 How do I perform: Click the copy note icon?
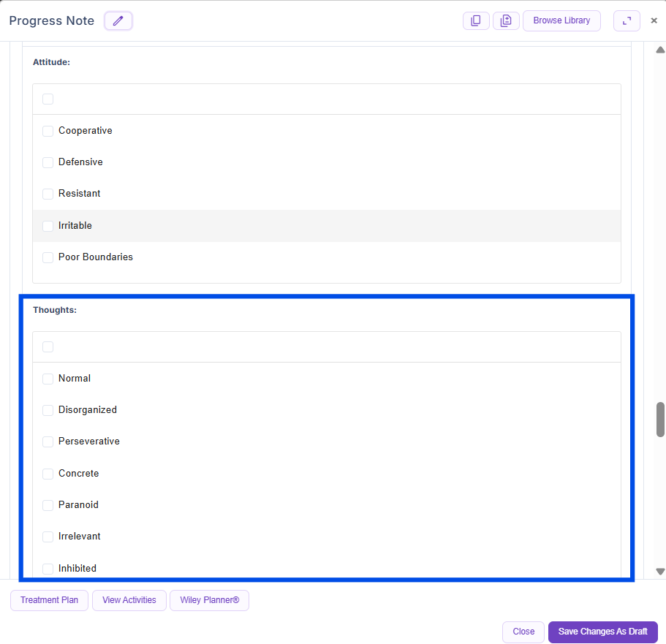(476, 21)
